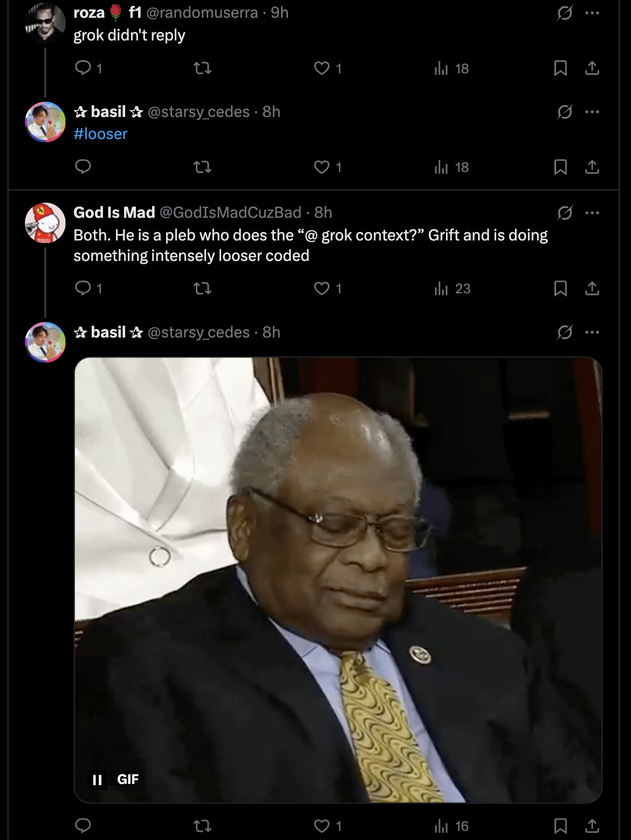Image resolution: width=631 pixels, height=840 pixels.
Task: Bookmark basil's #looser tweet
Action: (560, 167)
